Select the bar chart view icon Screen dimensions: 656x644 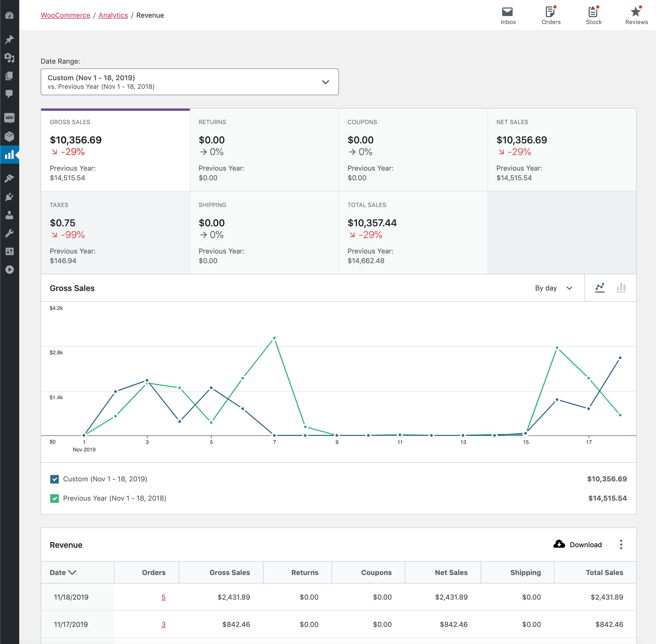click(x=621, y=288)
